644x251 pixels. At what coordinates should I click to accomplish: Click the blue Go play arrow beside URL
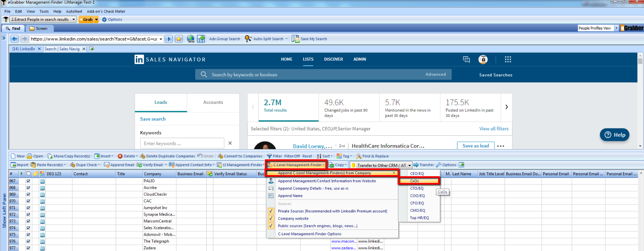click(169, 39)
